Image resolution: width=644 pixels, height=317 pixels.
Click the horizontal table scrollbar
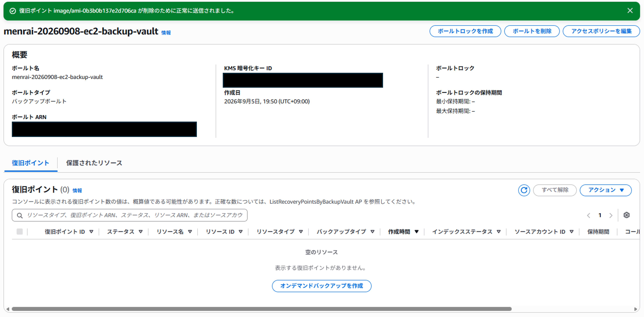click(262, 309)
